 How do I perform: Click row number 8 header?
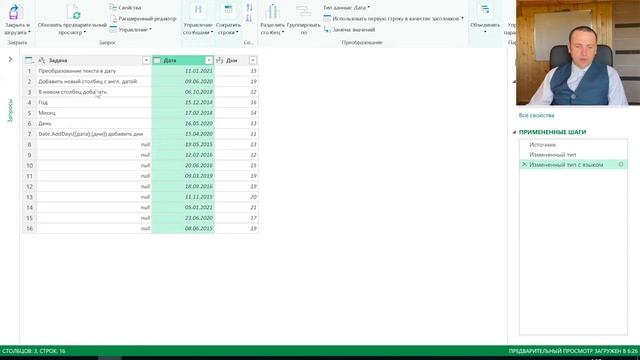29,144
